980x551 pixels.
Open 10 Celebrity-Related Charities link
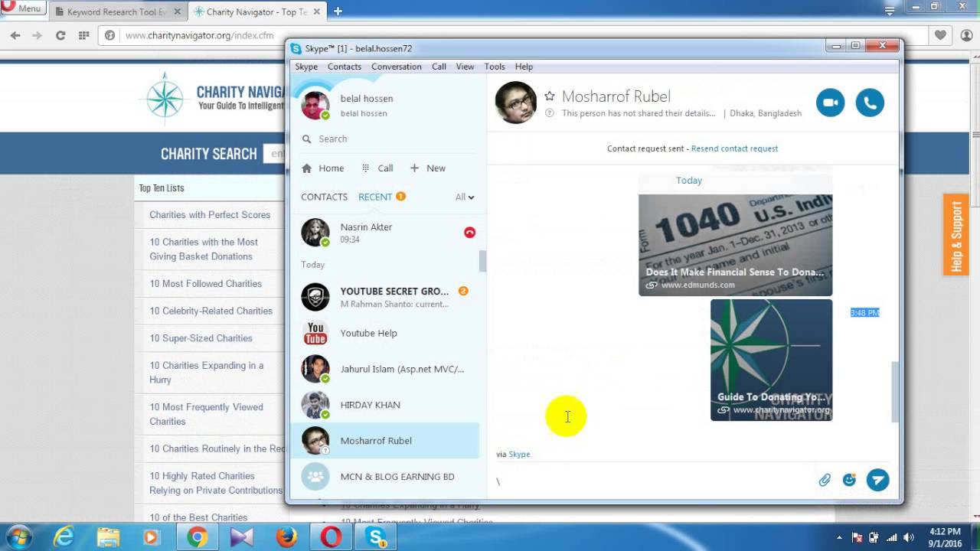tap(211, 311)
